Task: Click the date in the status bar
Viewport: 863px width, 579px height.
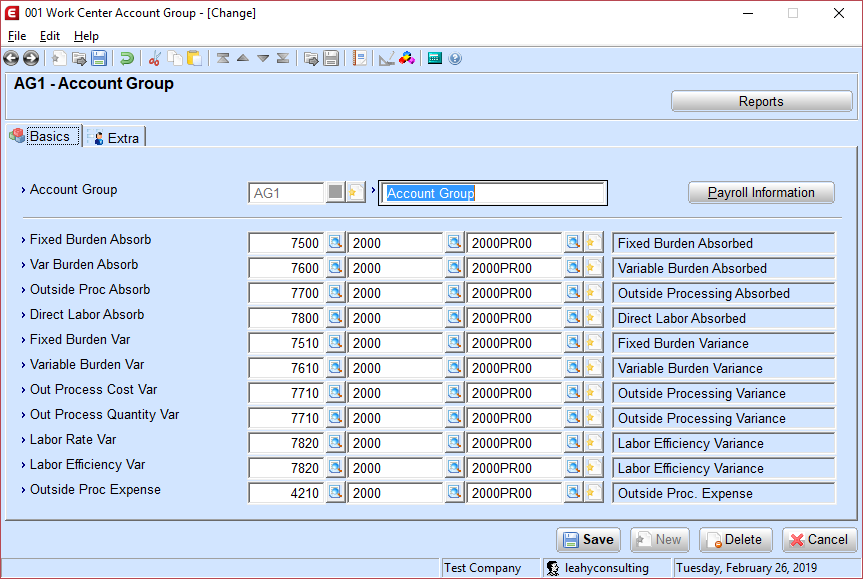Action: pyautogui.click(x=746, y=567)
